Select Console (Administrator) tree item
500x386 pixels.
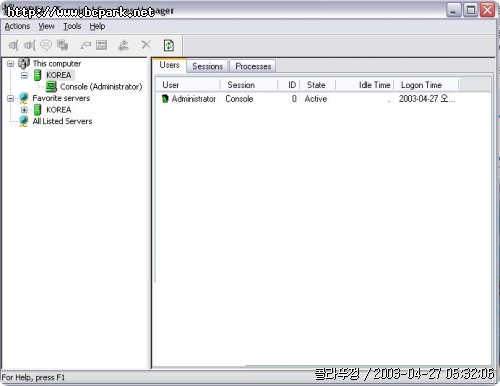click(101, 87)
